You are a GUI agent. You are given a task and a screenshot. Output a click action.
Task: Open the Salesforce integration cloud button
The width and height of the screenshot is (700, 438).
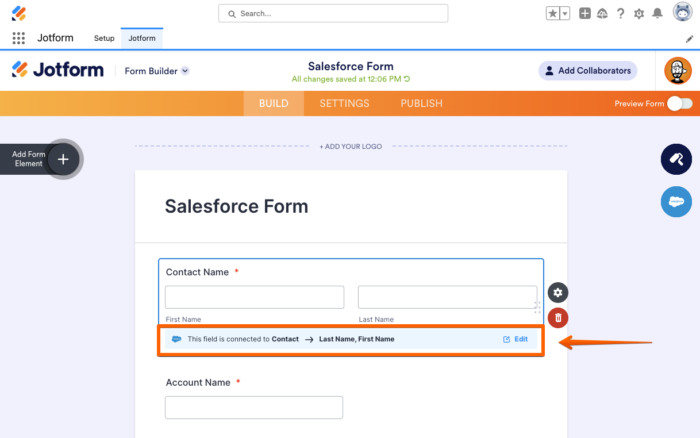pos(676,201)
